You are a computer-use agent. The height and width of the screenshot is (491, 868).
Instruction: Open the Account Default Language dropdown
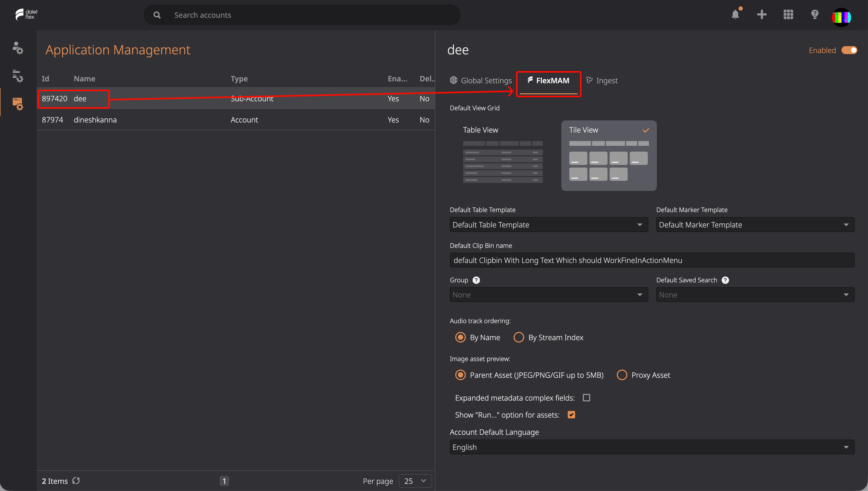point(652,447)
